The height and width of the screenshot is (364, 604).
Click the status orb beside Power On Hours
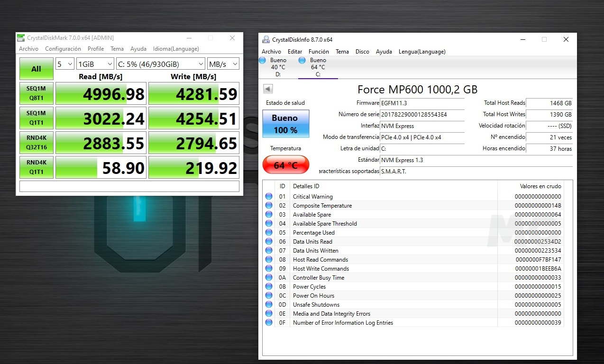[269, 296]
